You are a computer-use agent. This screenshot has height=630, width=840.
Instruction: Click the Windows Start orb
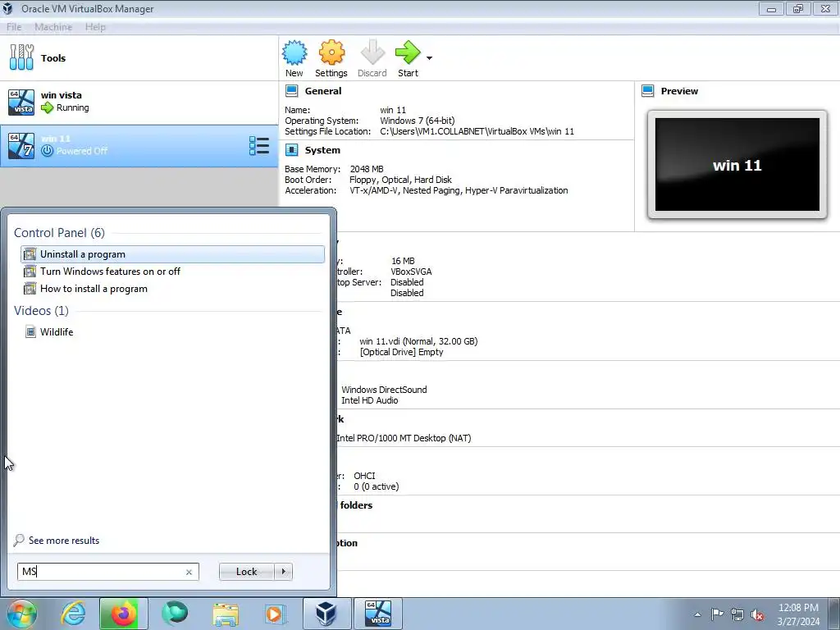click(x=21, y=614)
